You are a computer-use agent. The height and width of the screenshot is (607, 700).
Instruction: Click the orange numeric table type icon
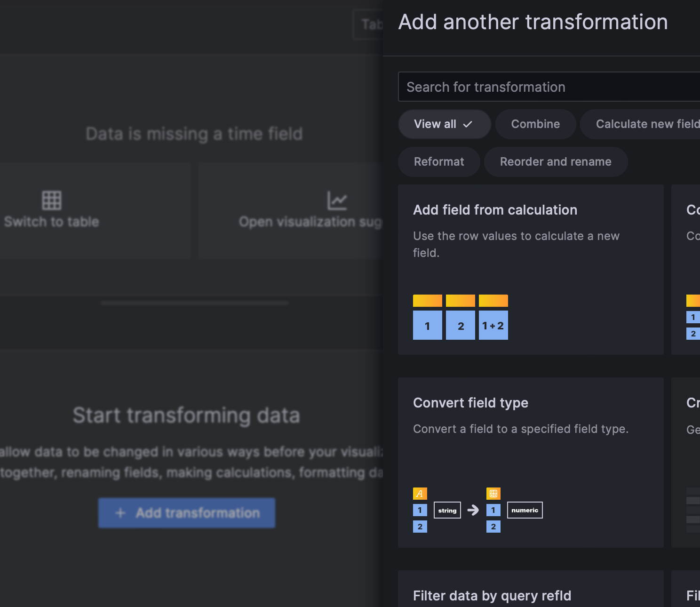click(x=493, y=494)
